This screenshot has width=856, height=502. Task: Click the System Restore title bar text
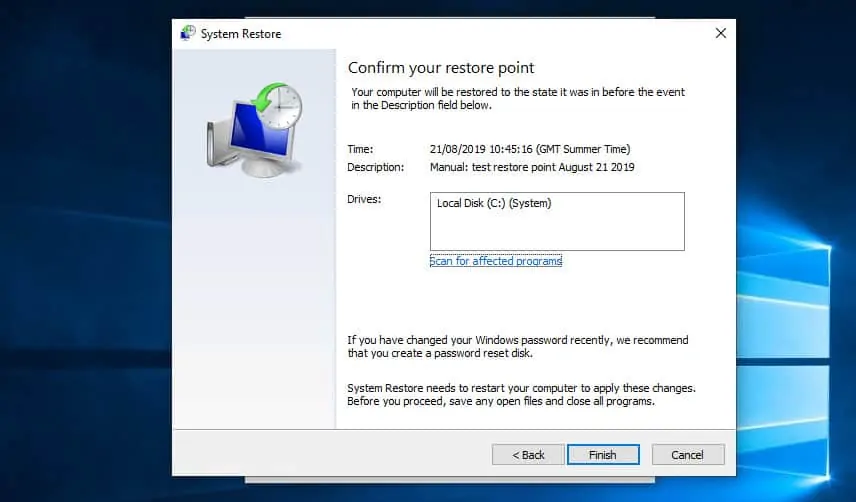tap(241, 34)
